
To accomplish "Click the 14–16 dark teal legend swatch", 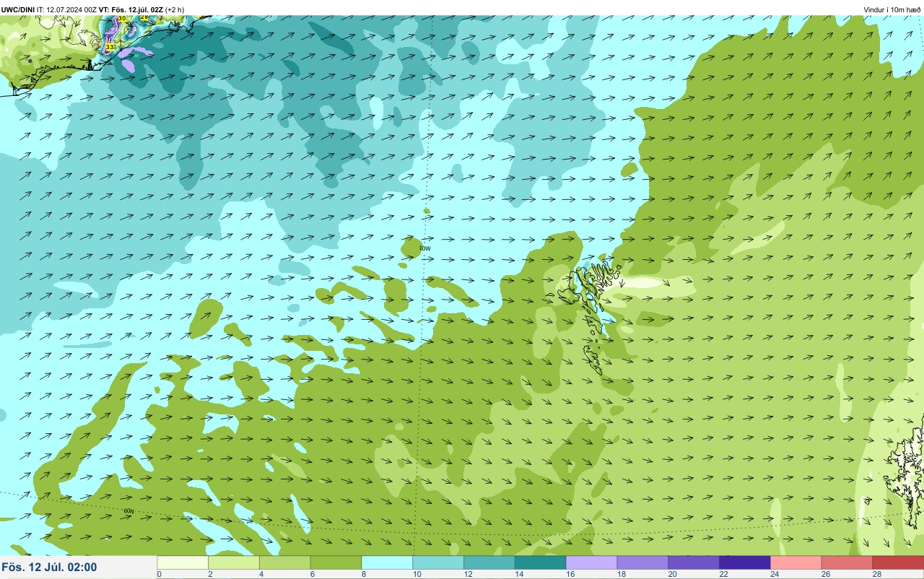I will coord(541,562).
